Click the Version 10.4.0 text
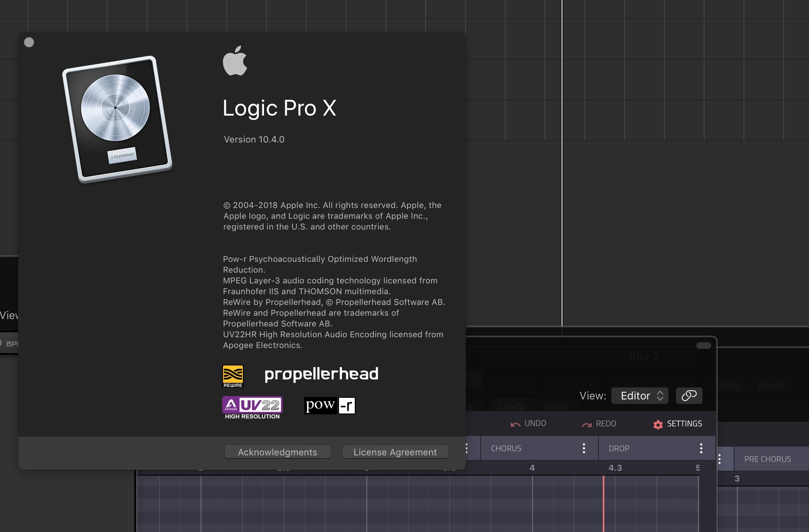This screenshot has height=532, width=809. pyautogui.click(x=254, y=139)
